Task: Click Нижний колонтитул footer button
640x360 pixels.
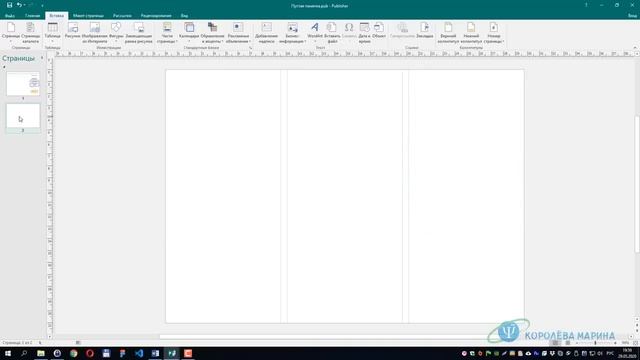Action: pos(471,33)
